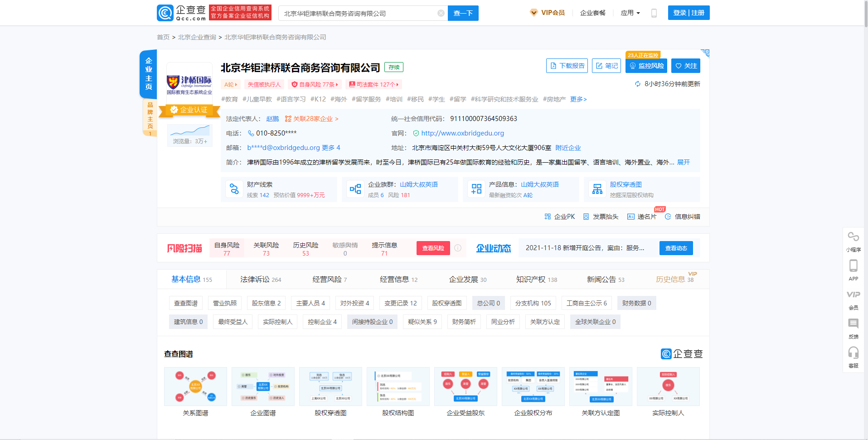The width and height of the screenshot is (868, 440).
Task: Click the VIP会员 diamond icon in header
Action: (x=534, y=13)
